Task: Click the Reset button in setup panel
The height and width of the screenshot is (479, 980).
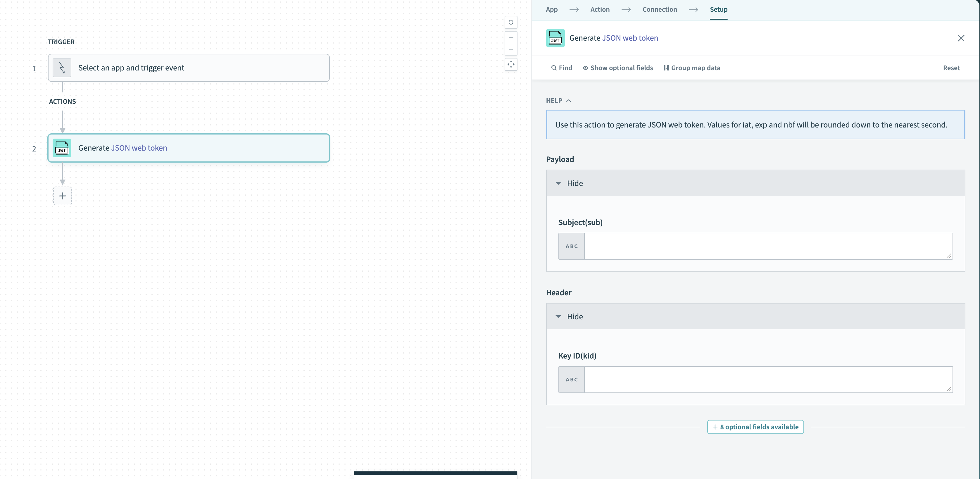Action: (x=952, y=68)
